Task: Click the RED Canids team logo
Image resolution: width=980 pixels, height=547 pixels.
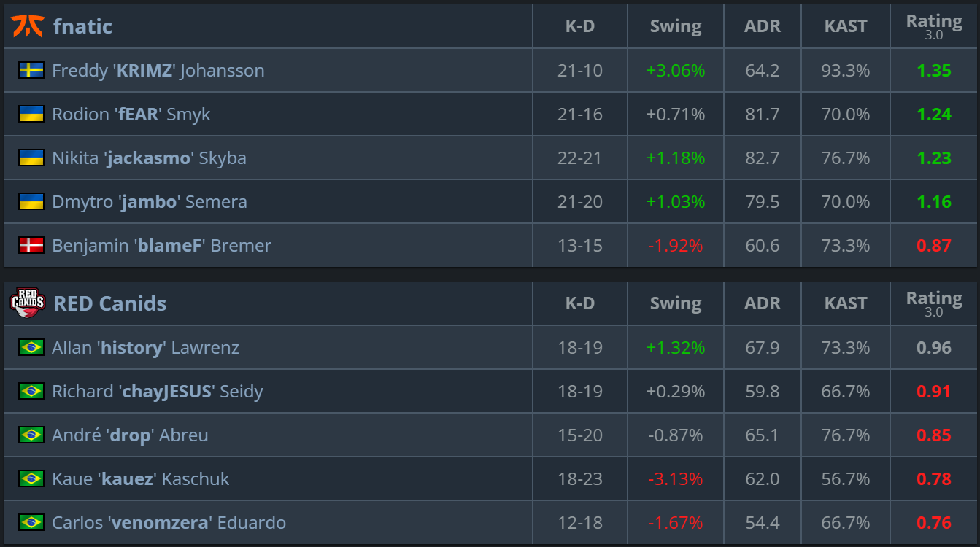Action: (x=28, y=303)
